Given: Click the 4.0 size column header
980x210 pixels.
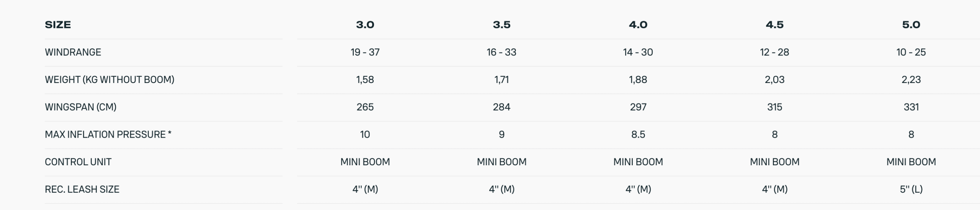Looking at the screenshot, I should [638, 25].
